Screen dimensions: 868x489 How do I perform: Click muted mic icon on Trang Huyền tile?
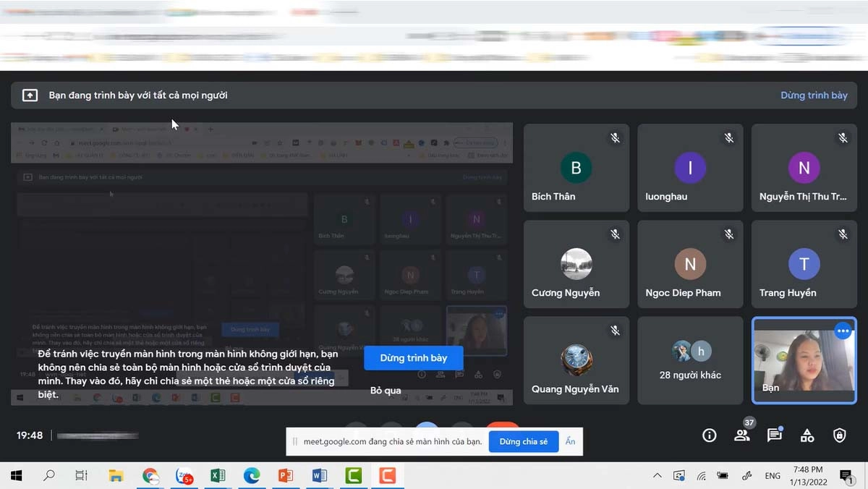coord(843,234)
